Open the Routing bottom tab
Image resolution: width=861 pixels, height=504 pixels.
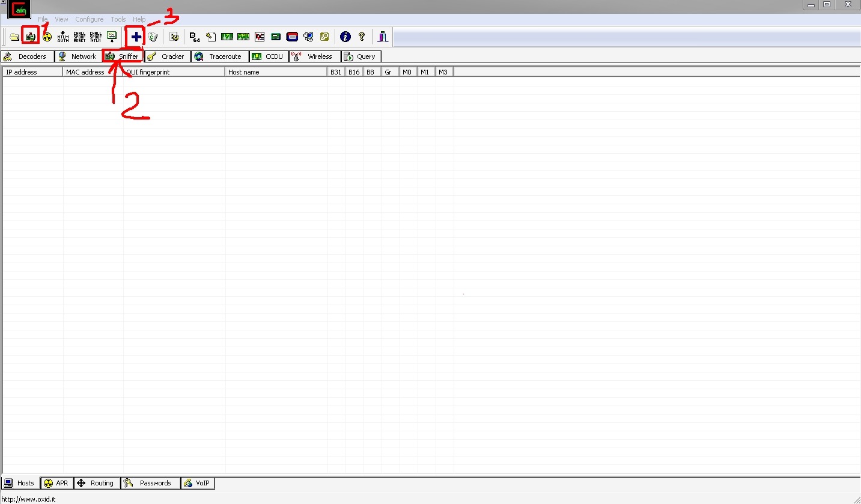(97, 483)
